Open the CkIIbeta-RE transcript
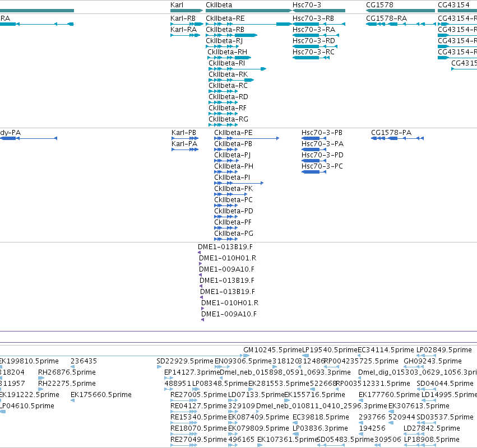The image size is (477, 448). tap(225, 18)
